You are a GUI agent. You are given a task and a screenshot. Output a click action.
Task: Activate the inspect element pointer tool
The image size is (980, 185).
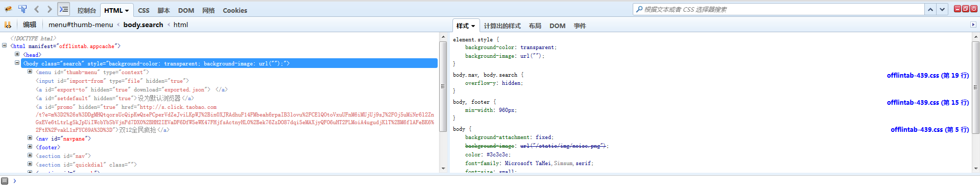pos(22,9)
